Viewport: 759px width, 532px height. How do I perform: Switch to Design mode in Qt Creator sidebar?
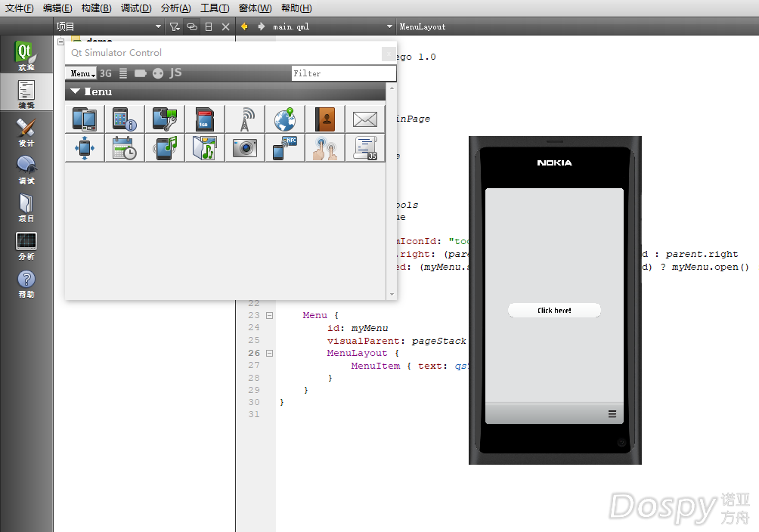[x=26, y=131]
